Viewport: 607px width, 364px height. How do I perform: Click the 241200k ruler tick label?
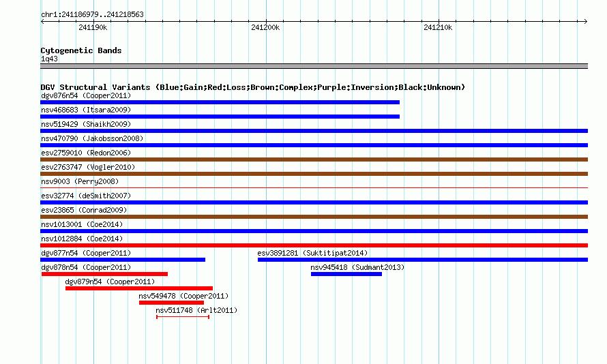pyautogui.click(x=265, y=27)
